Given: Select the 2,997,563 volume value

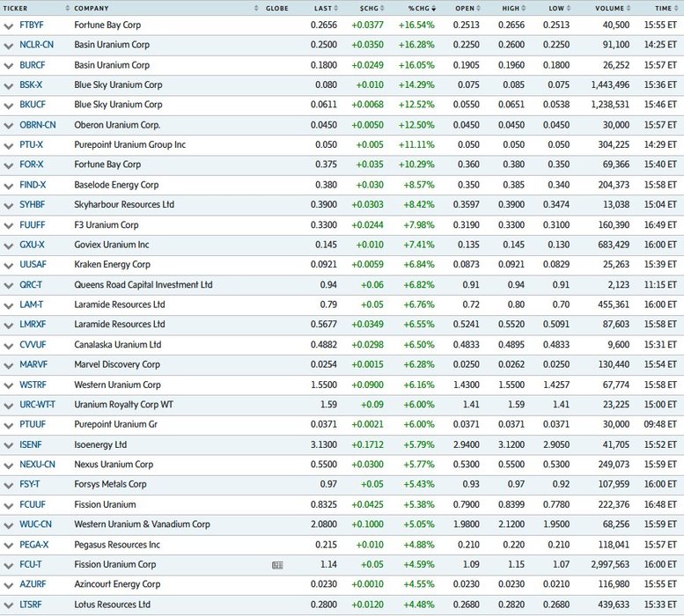Looking at the screenshot, I should pyautogui.click(x=610, y=564).
